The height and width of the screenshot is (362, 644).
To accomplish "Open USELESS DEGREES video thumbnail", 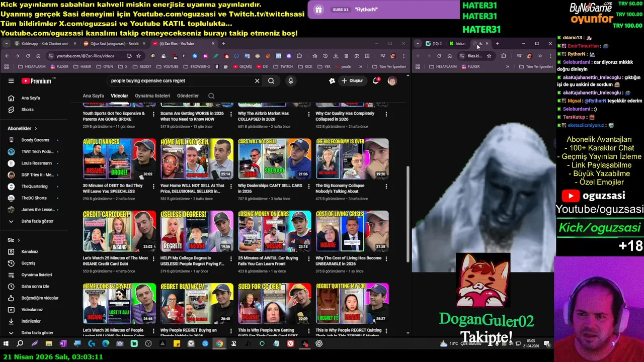I will tap(197, 231).
